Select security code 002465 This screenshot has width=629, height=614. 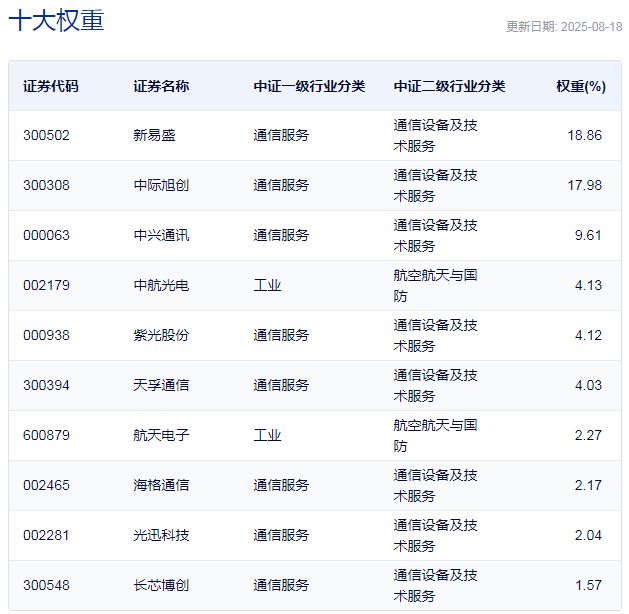pos(47,485)
